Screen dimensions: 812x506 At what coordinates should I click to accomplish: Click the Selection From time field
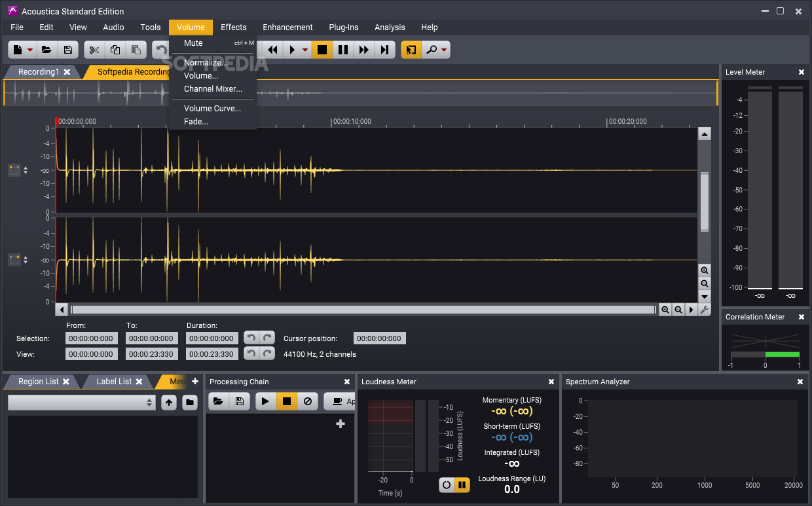(x=92, y=338)
